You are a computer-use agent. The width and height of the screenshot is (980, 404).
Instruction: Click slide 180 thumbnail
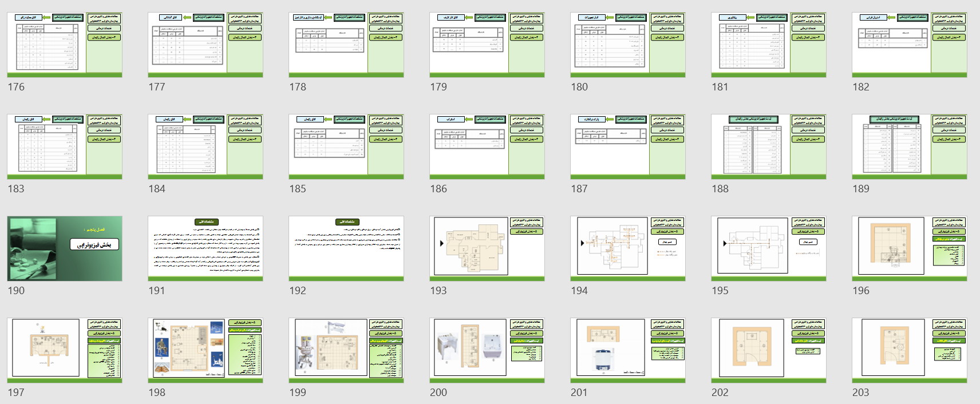tap(628, 45)
